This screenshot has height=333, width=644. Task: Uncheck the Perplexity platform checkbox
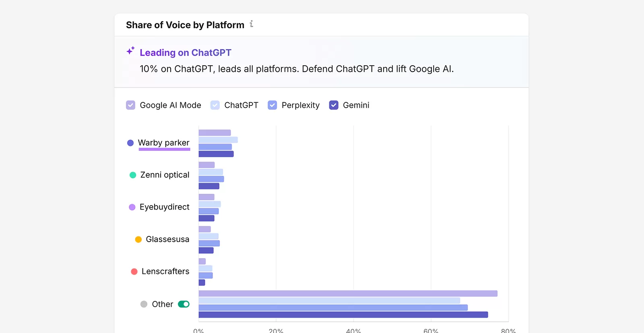[x=272, y=105]
